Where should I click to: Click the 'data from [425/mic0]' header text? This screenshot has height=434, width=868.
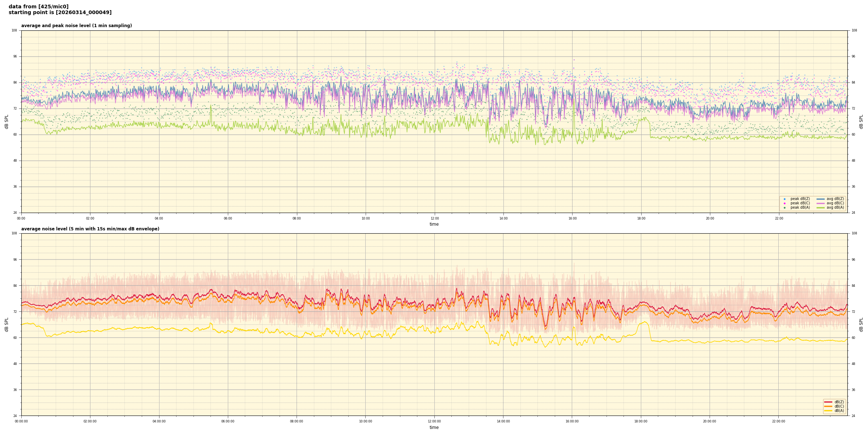pos(38,7)
